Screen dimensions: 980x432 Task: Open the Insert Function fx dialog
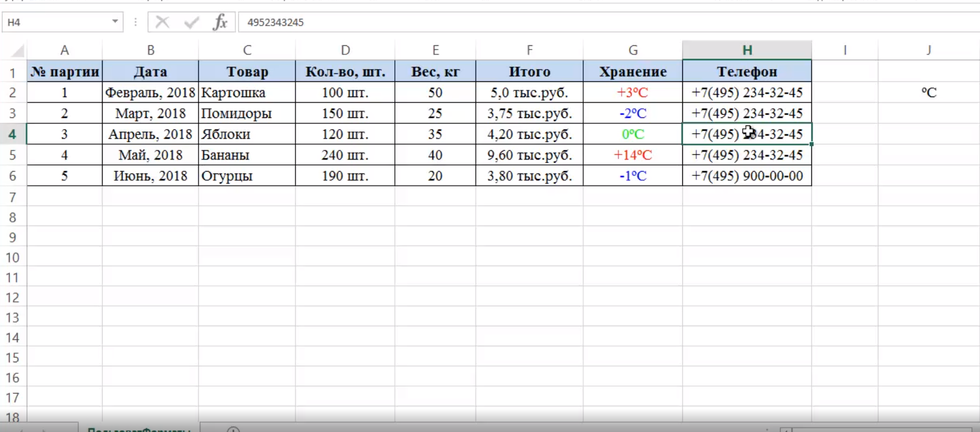(220, 22)
